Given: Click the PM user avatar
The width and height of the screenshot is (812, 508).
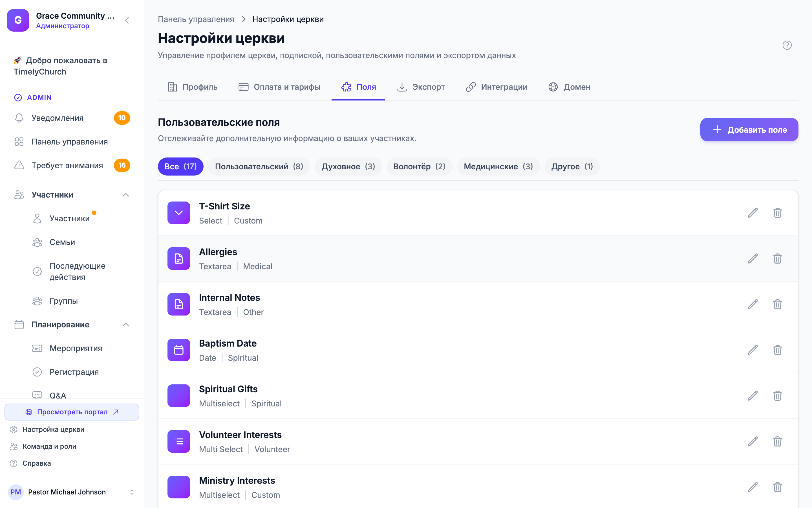Looking at the screenshot, I should pyautogui.click(x=16, y=492).
